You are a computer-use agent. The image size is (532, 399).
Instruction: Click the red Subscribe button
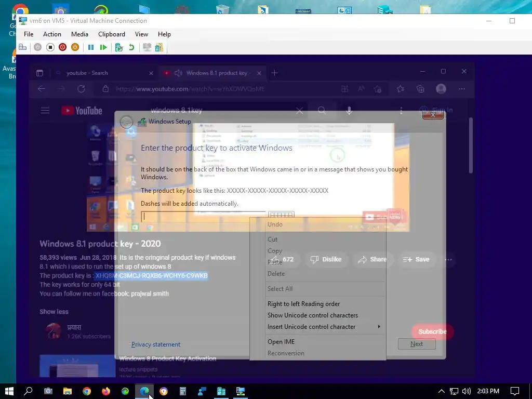[432, 331]
